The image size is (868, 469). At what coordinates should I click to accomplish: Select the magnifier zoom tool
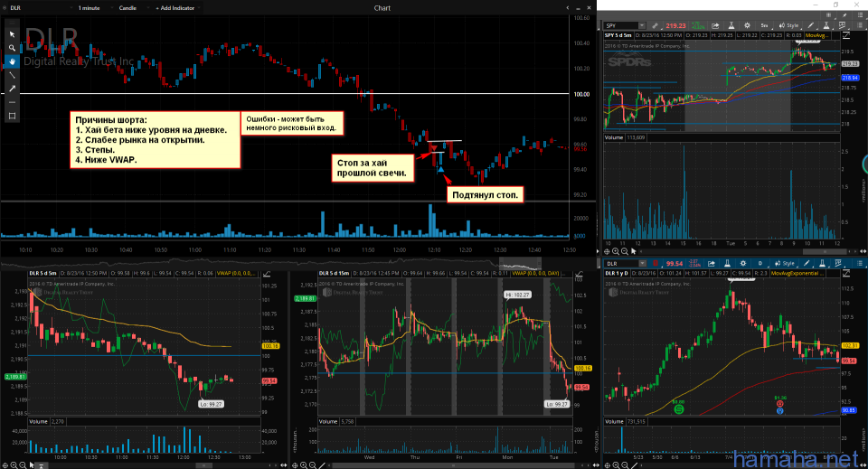12,48
